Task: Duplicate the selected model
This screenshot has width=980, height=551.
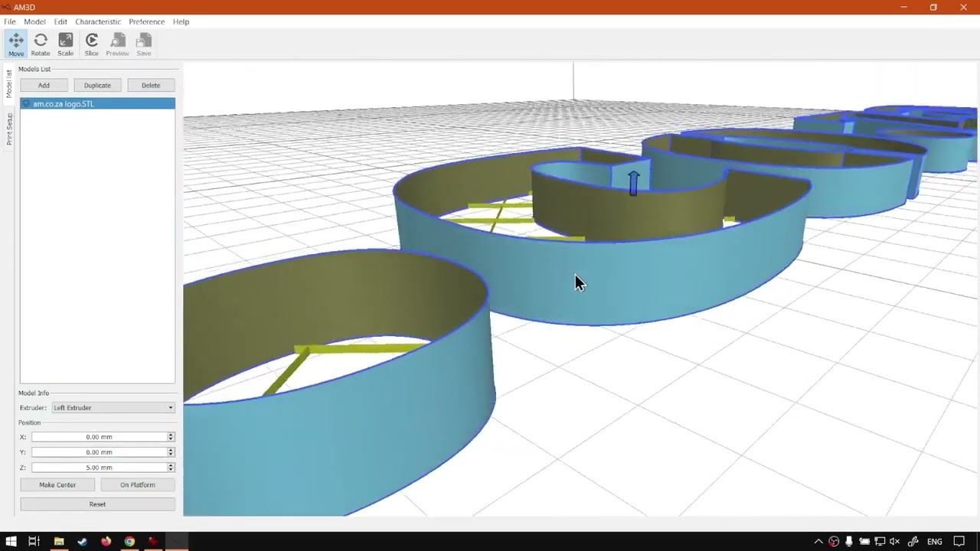Action: tap(97, 85)
